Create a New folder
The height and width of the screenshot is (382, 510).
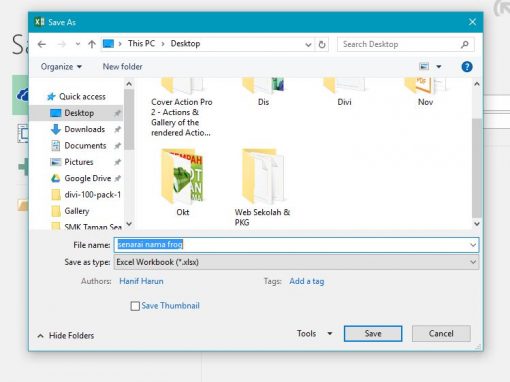[x=122, y=67]
